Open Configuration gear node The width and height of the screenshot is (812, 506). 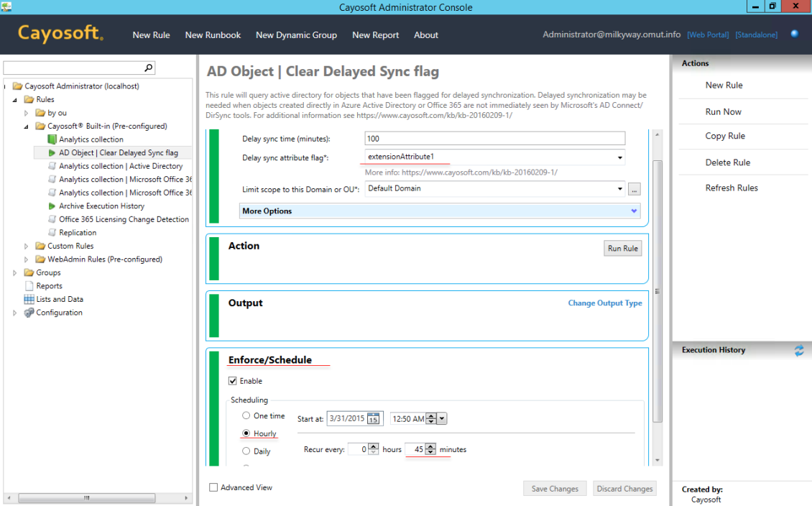(29, 313)
